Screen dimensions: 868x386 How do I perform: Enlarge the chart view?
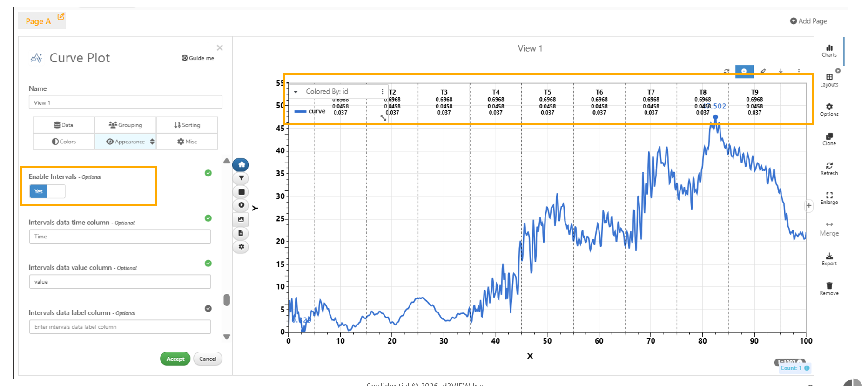(829, 197)
